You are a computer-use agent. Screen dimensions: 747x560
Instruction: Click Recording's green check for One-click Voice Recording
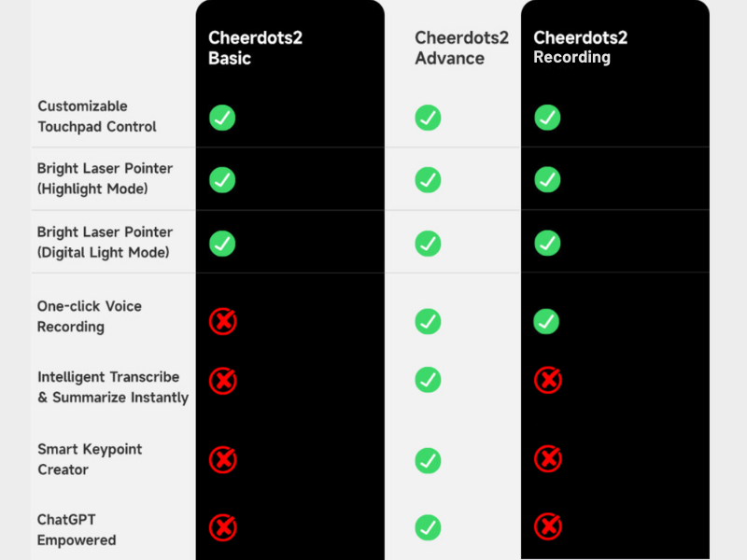tap(546, 322)
